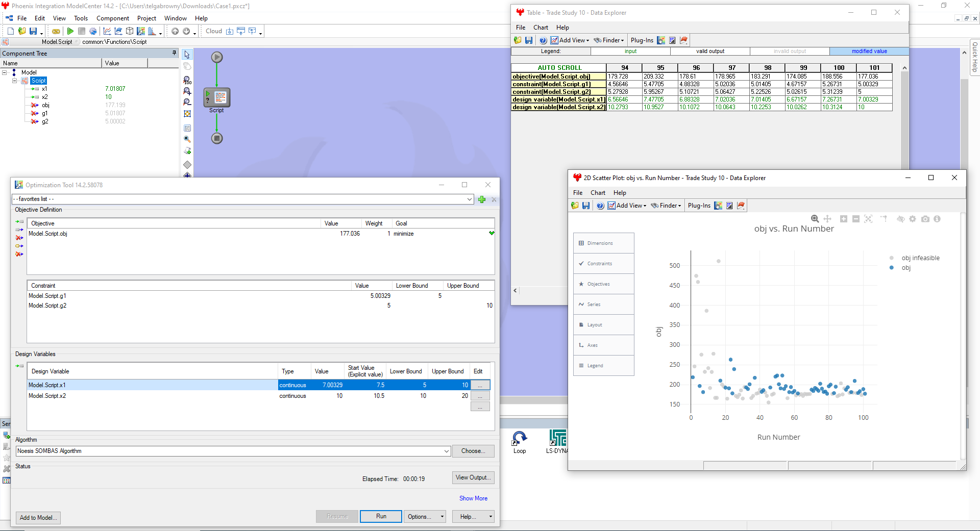Image resolution: width=980 pixels, height=531 pixels.
Task: Open the Constraints tab in plot sidebar
Action: [x=604, y=264]
